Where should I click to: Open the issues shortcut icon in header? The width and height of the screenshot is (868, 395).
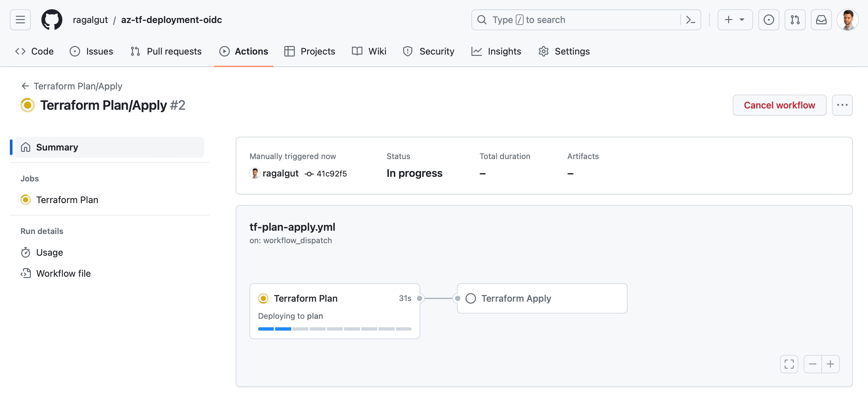[769, 20]
